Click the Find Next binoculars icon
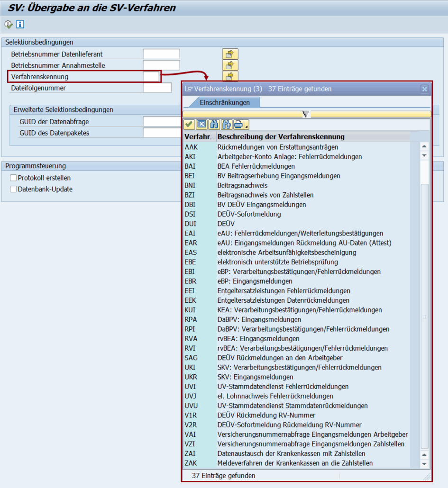This screenshot has height=488, width=448. pos(226,125)
